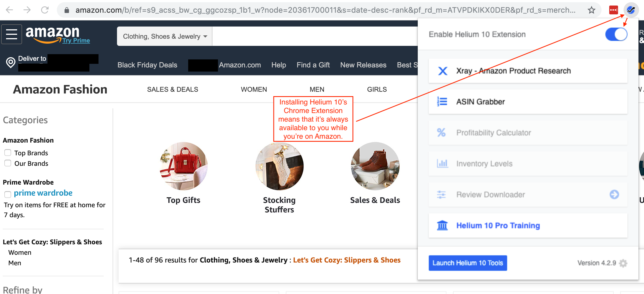Viewport: 644px width, 294px height.
Task: Open Helium 10 settings gear
Action: coord(623,263)
